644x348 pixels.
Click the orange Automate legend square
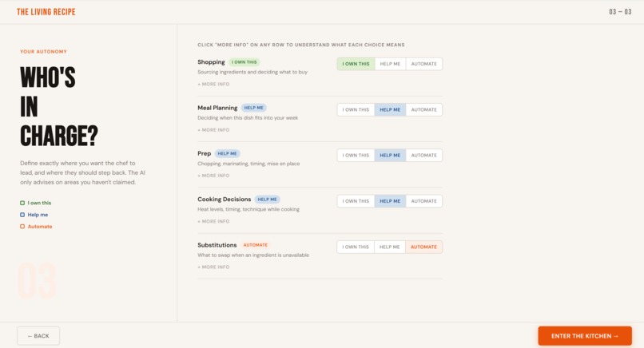pyautogui.click(x=22, y=227)
